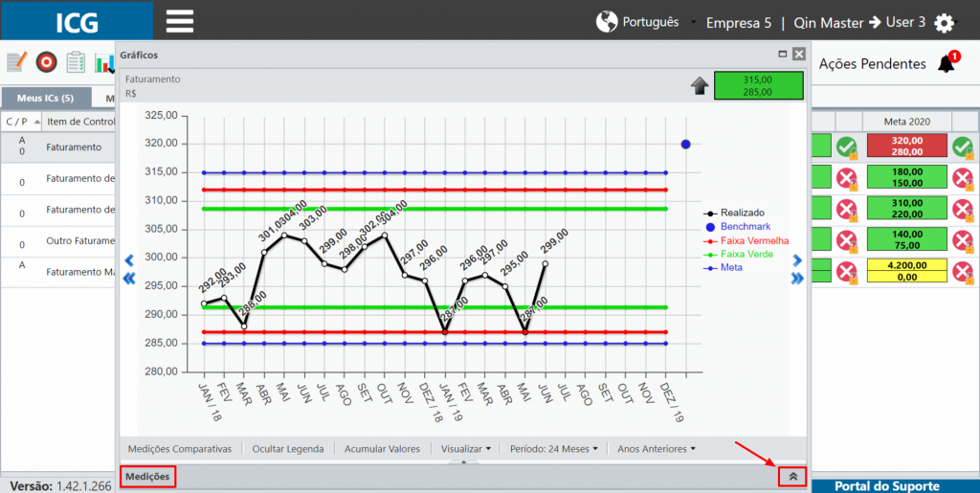This screenshot has width=980, height=493.
Task: Select the Meus ICs (5) tab
Action: coord(46,98)
